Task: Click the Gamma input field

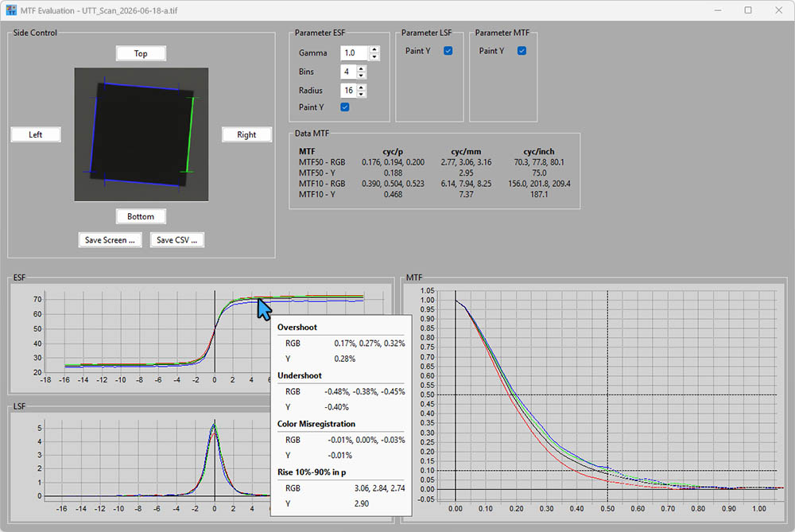Action: click(x=355, y=52)
